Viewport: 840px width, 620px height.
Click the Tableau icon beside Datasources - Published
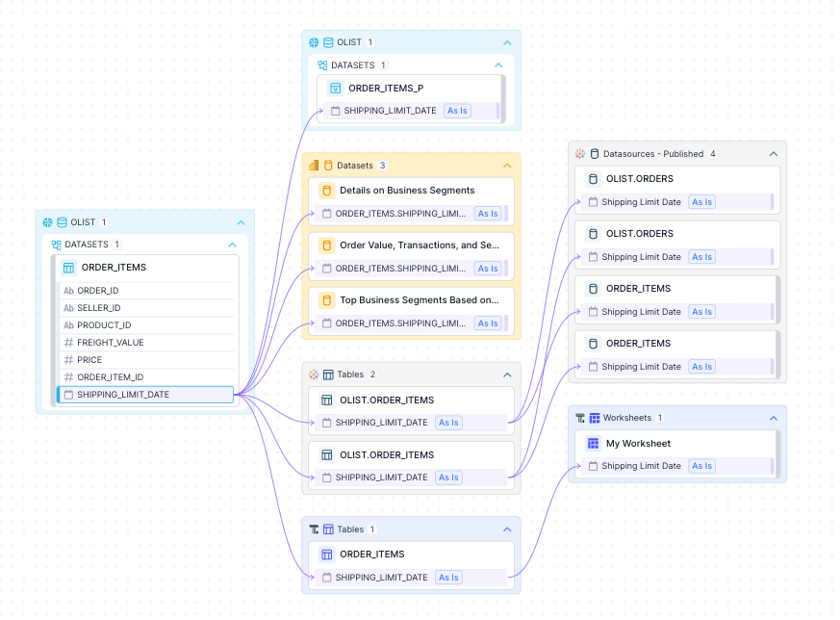coord(580,154)
